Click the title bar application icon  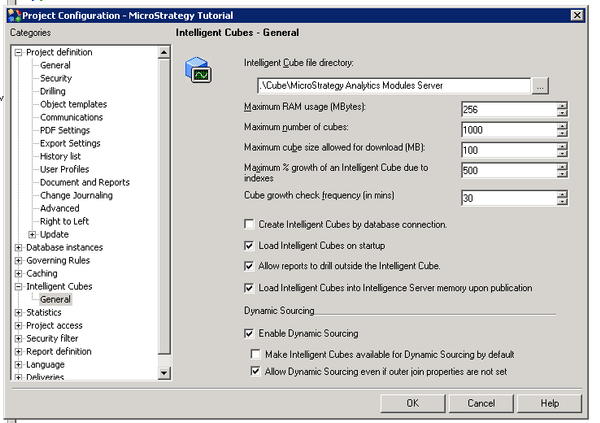pyautogui.click(x=10, y=14)
